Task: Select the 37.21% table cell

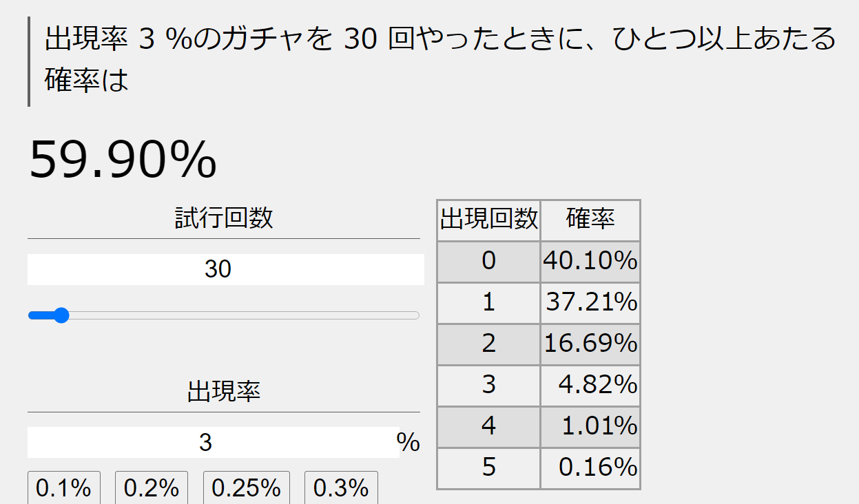Action: [x=590, y=302]
